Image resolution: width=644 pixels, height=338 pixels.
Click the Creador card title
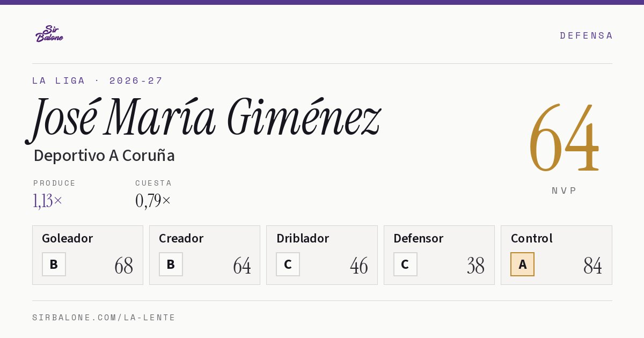click(x=181, y=238)
